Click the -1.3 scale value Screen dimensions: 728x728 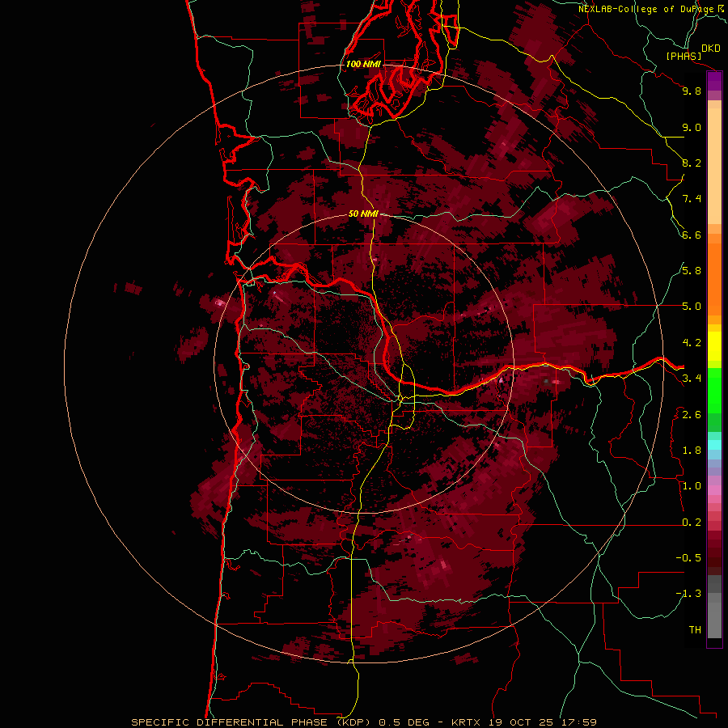click(x=688, y=594)
